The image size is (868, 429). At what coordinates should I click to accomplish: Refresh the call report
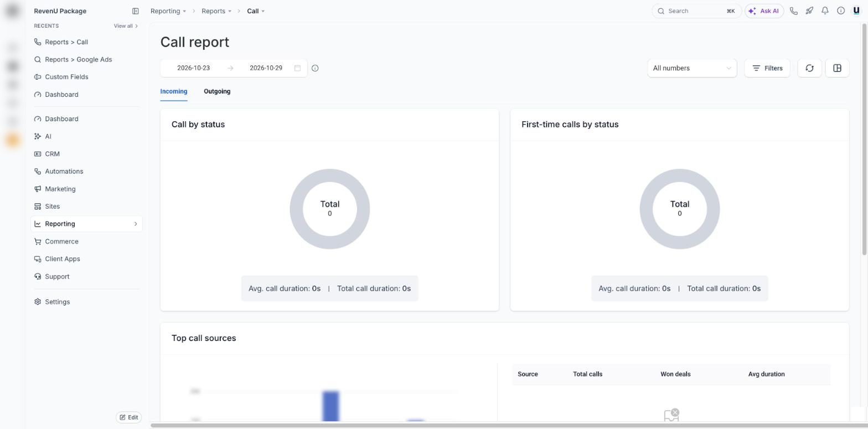809,68
